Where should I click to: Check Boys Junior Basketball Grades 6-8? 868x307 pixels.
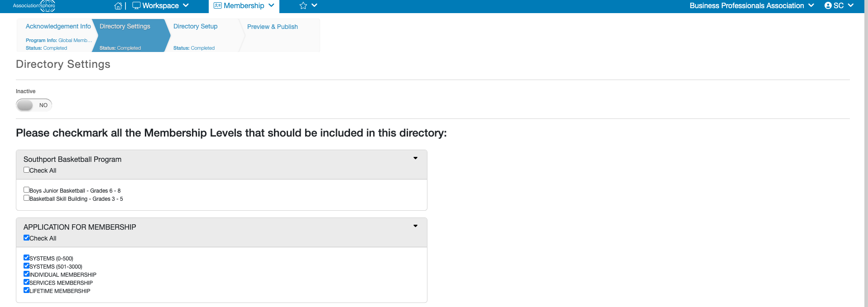[26, 190]
